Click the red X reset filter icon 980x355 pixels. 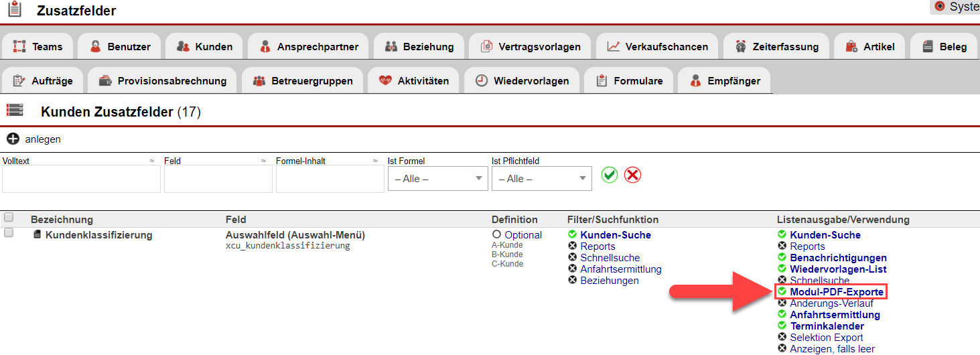click(x=632, y=175)
